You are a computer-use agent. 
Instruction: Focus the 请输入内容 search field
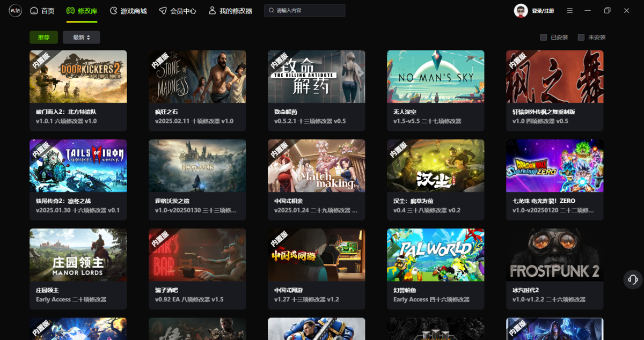[304, 11]
